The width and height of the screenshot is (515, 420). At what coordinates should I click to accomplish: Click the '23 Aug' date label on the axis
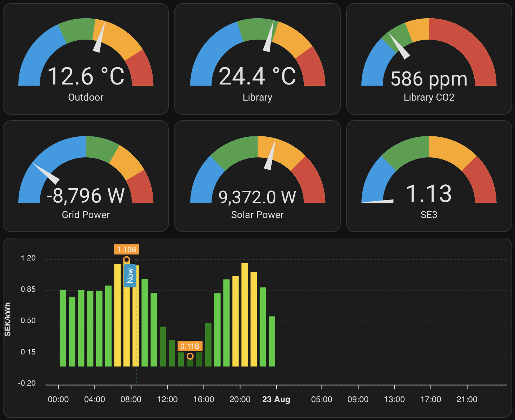pos(276,399)
